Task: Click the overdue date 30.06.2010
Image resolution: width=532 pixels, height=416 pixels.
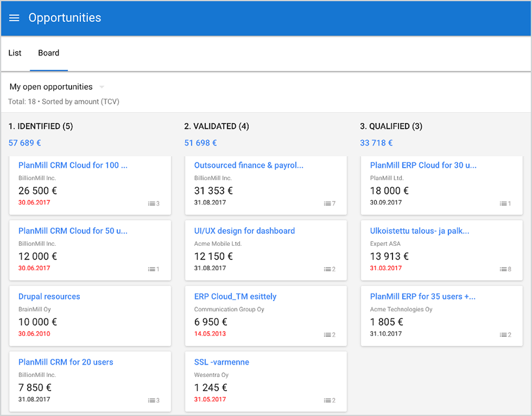Action: pos(34,334)
